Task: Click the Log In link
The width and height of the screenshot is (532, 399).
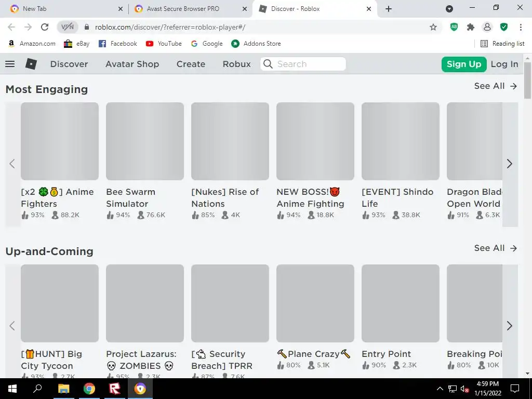Action: point(504,64)
